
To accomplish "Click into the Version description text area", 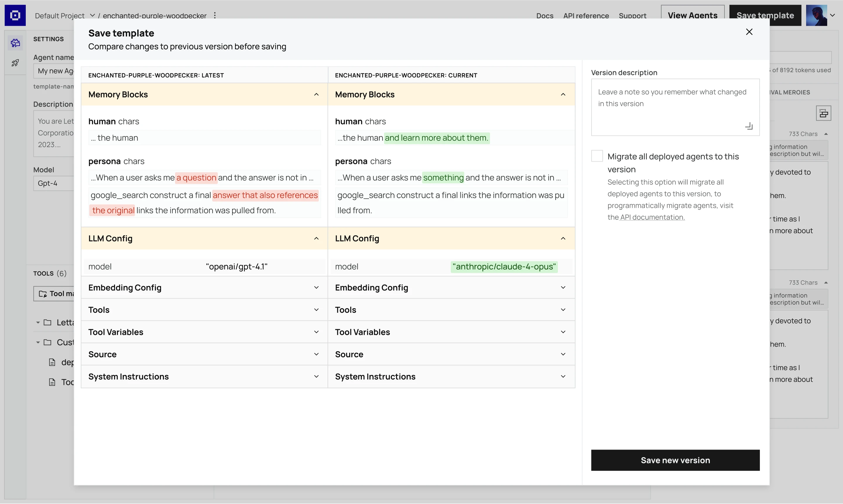I will tap(675, 107).
